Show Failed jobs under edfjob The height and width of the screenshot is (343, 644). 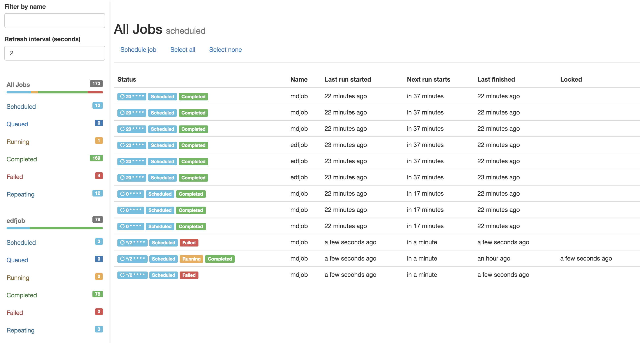coord(14,313)
